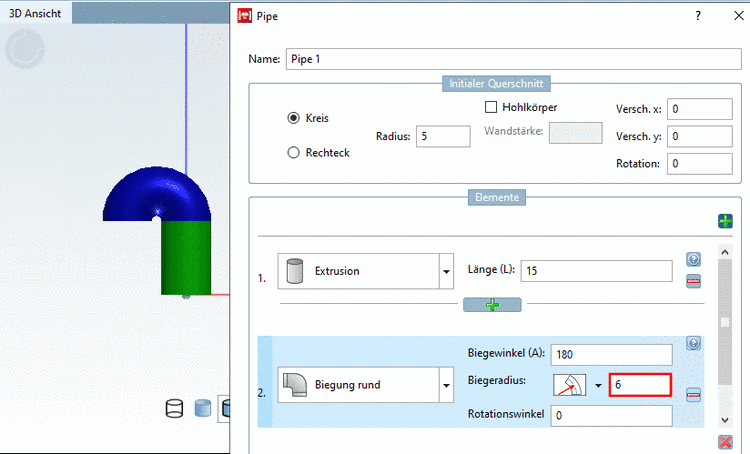750x454 pixels.
Task: Open help for the Extrusion element
Action: [694, 259]
